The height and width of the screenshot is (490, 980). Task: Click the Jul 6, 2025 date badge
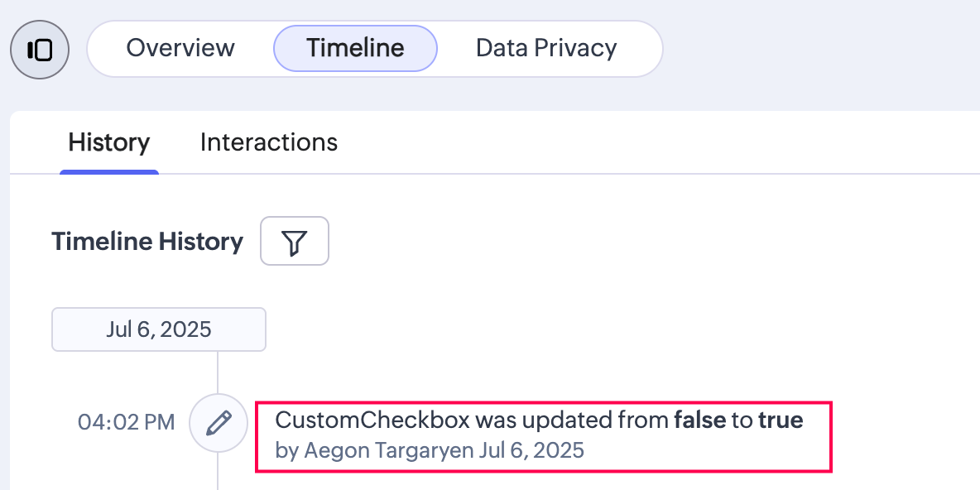point(159,329)
